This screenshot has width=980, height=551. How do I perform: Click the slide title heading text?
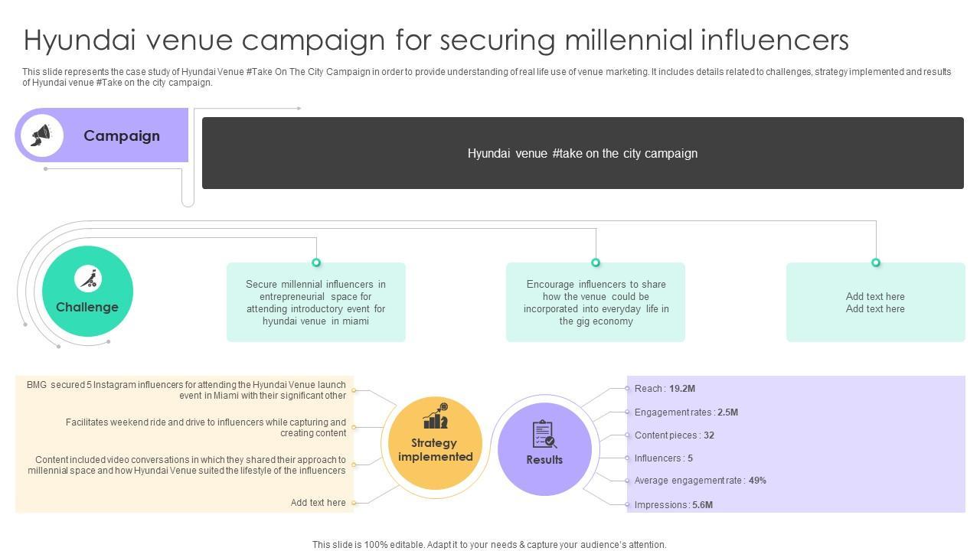[x=436, y=40]
